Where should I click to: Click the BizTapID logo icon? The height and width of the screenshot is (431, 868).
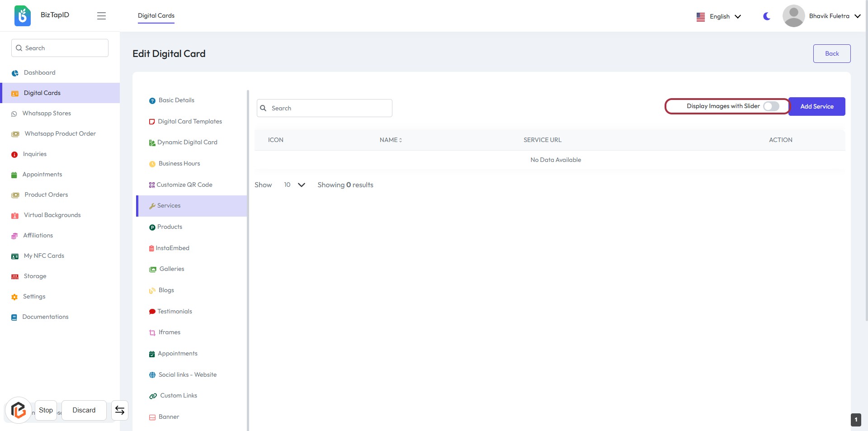click(x=22, y=16)
